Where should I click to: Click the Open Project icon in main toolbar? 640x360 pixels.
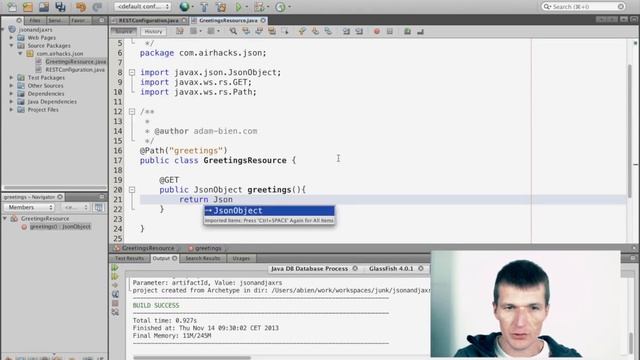click(44, 7)
